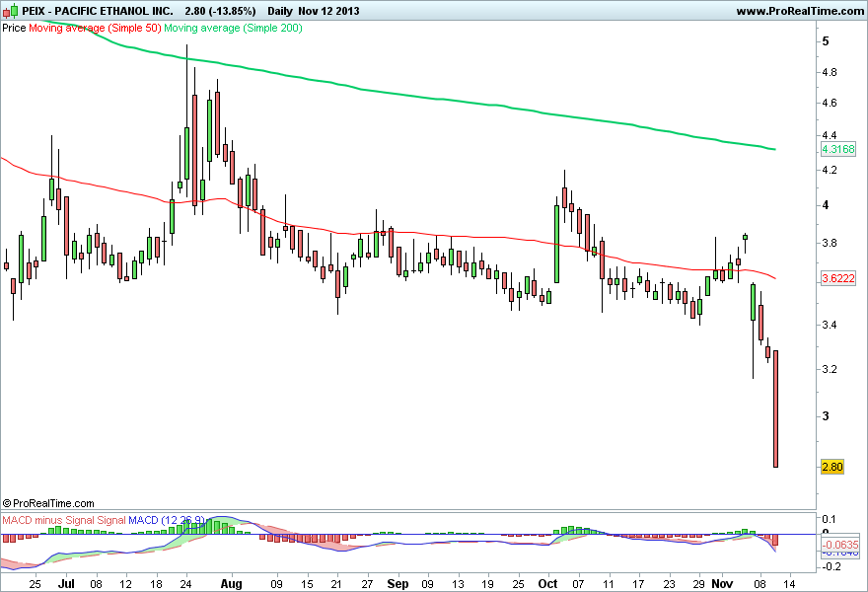Click the 4.3168 green value tag

[x=838, y=149]
